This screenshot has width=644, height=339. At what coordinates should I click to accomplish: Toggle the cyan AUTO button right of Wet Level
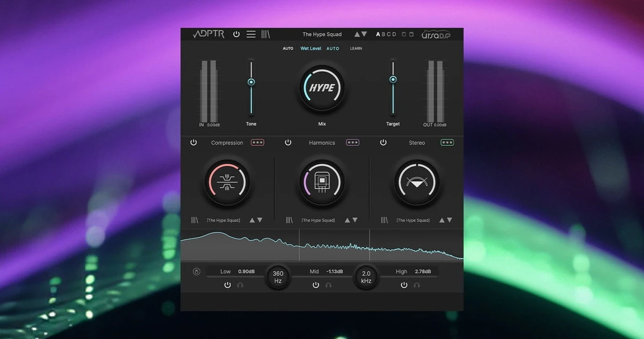click(333, 48)
